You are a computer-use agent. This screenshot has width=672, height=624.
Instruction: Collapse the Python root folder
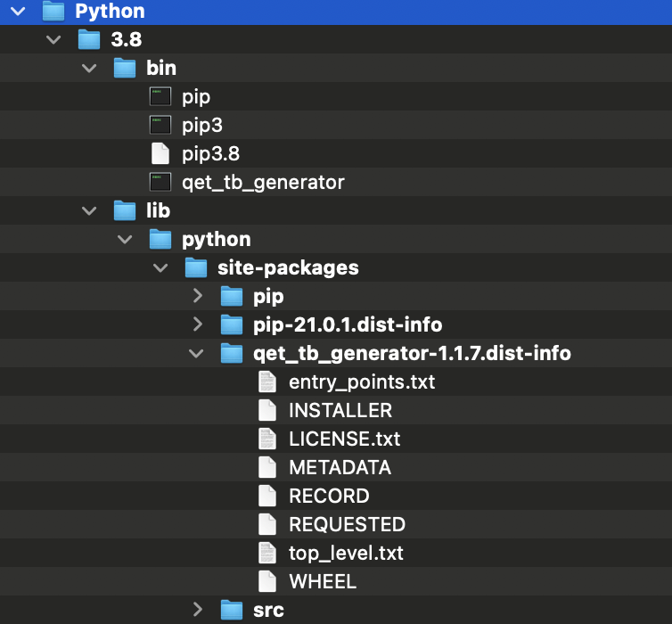(x=18, y=12)
